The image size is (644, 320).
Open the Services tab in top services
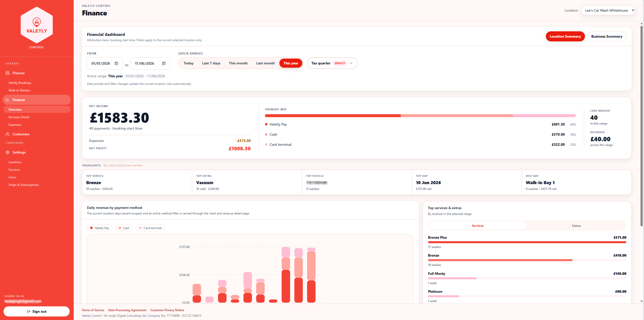point(478,226)
